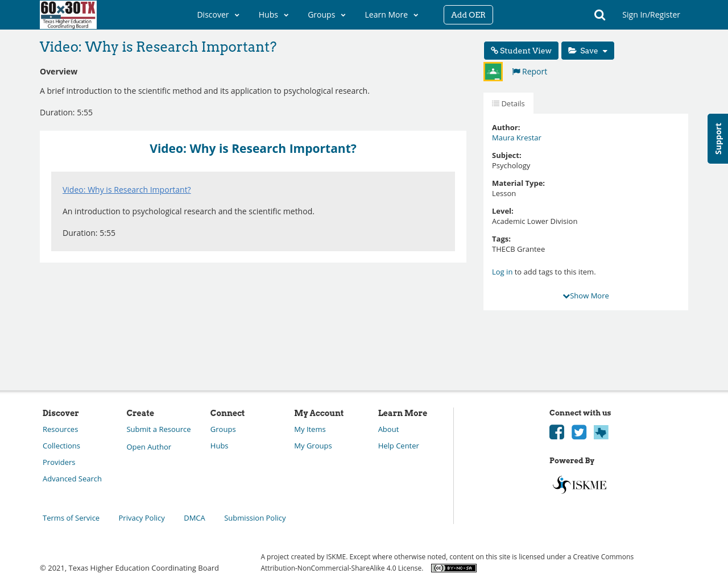Share to Google Classroom icon
Screen dimensions: 728x582
493,72
